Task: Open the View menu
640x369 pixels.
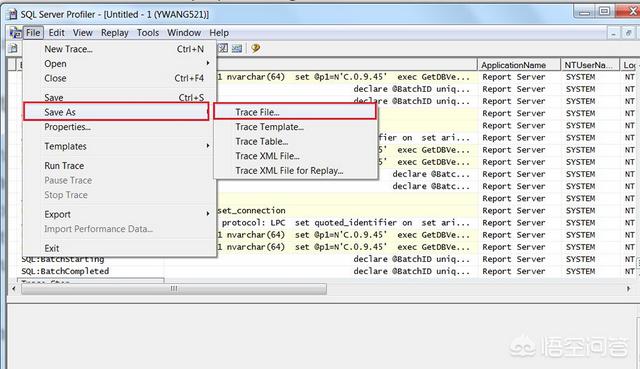Action: pos(82,33)
